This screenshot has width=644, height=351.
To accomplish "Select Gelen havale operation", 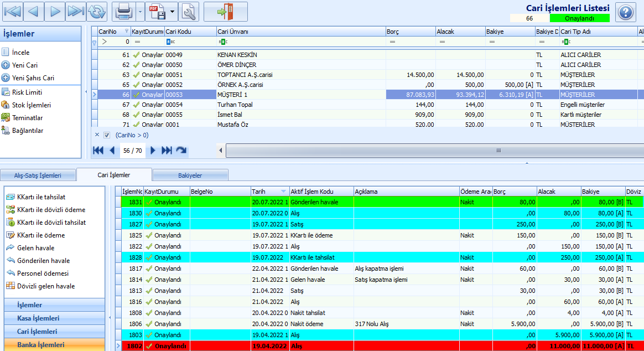I will [x=30, y=248].
